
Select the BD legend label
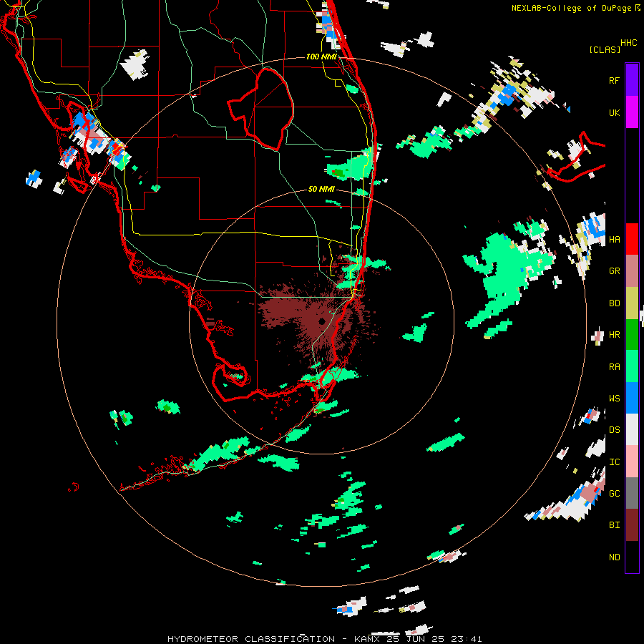pos(614,303)
